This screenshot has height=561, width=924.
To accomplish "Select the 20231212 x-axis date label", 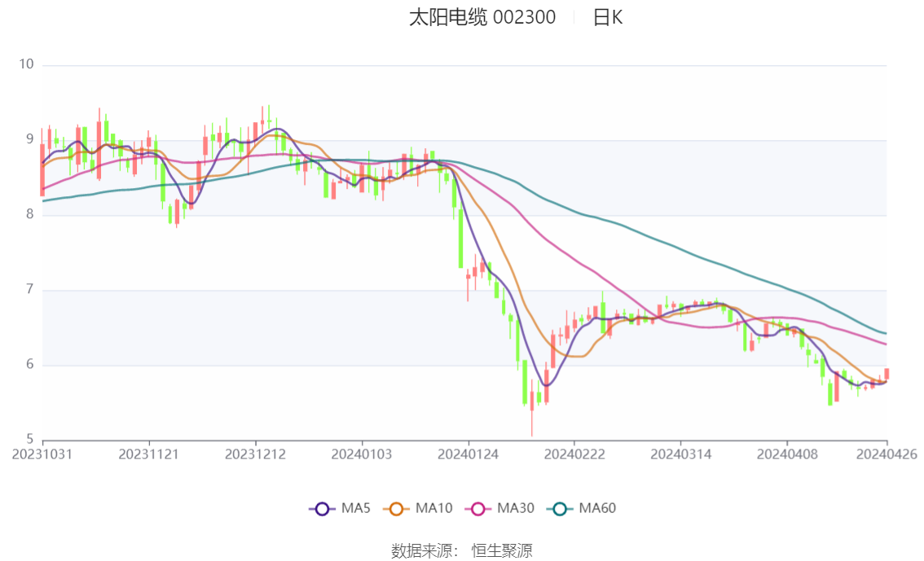I will 255,454.
